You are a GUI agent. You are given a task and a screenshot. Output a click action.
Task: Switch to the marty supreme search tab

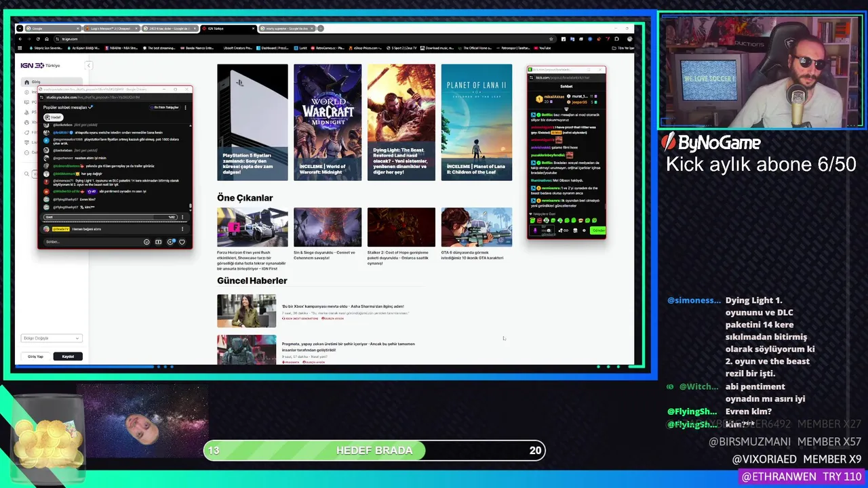pyautogui.click(x=288, y=28)
